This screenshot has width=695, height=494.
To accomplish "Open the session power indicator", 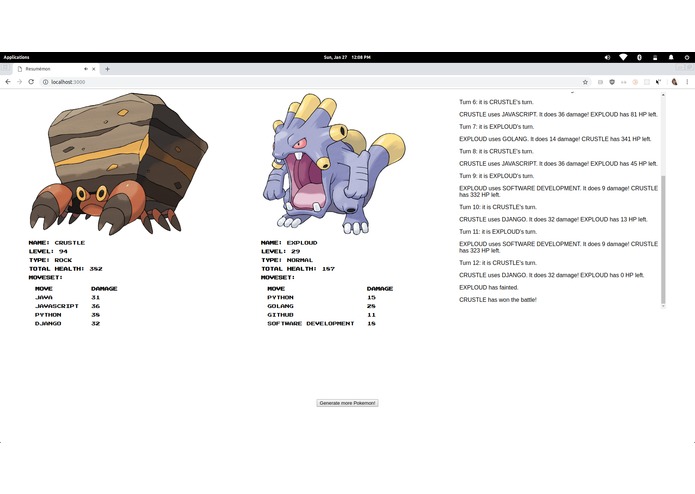I will tap(687, 57).
